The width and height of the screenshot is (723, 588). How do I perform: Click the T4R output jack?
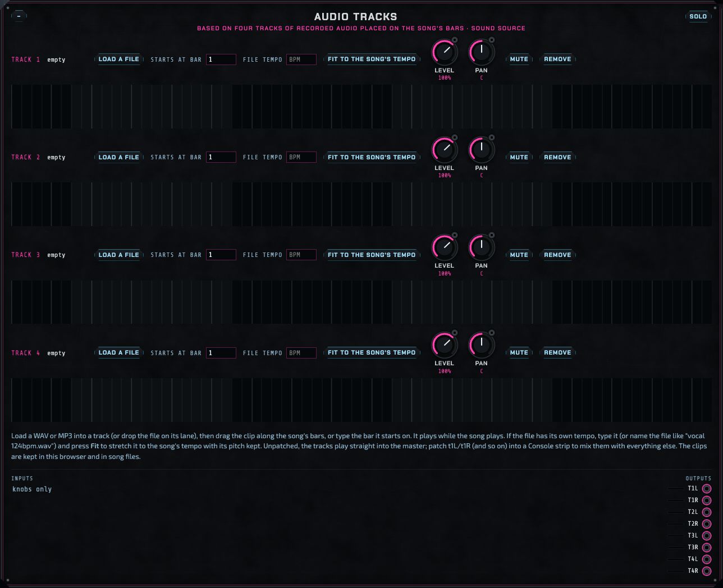pyautogui.click(x=707, y=571)
